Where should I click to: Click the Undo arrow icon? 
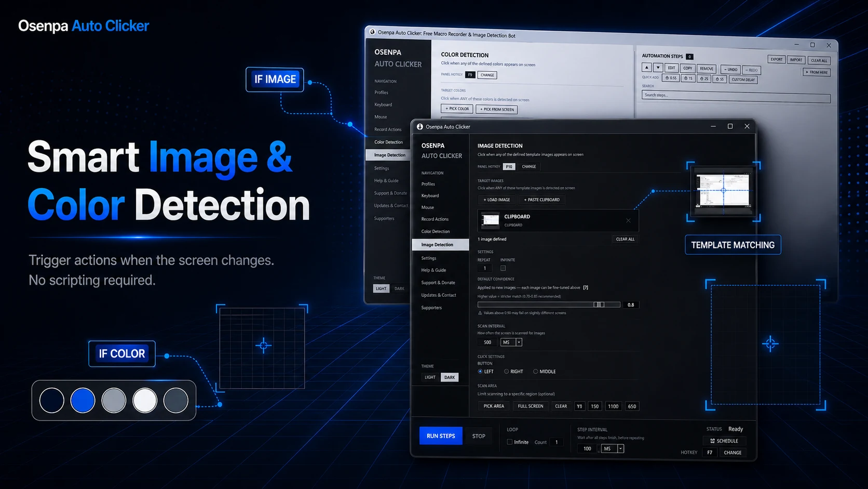[730, 69]
